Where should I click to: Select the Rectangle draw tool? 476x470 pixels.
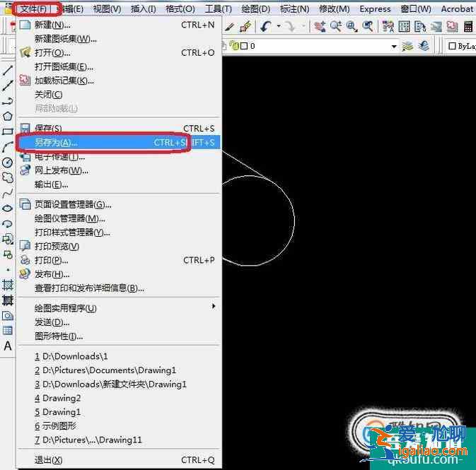point(7,131)
